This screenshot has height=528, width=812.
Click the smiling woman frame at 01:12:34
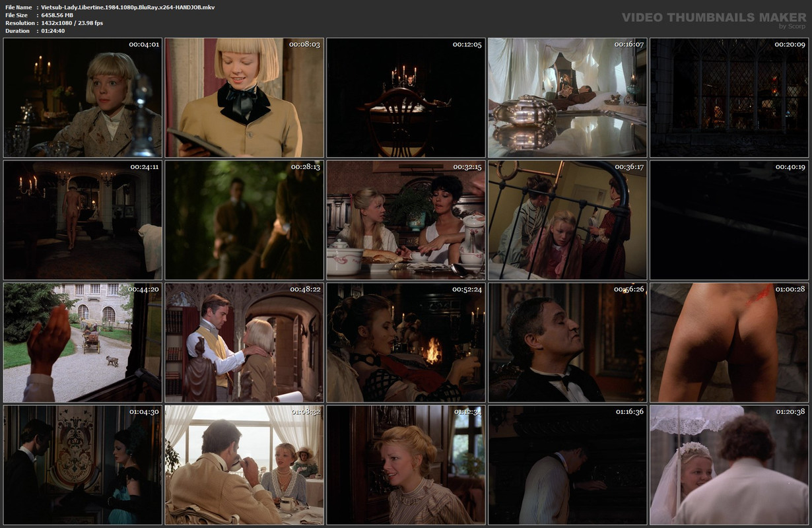coord(406,465)
